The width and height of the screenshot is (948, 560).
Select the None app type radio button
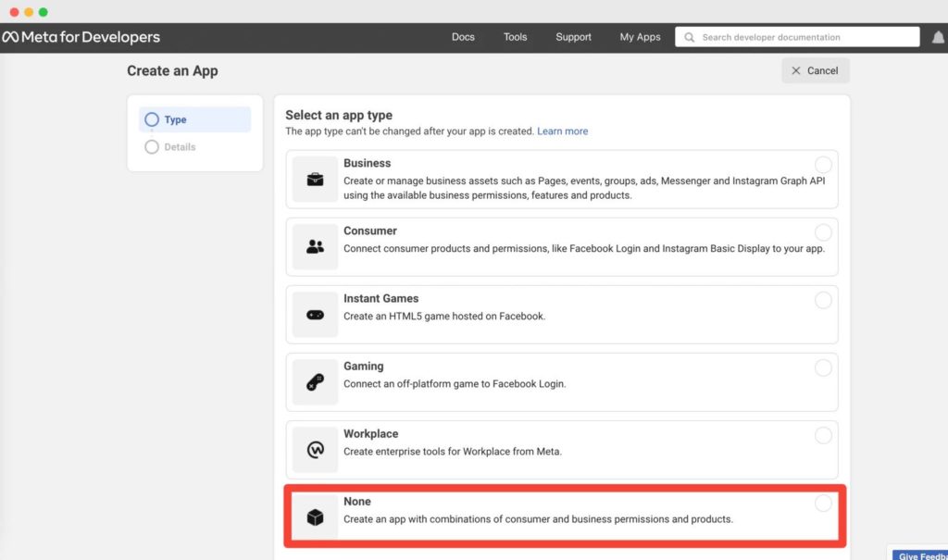(x=824, y=503)
